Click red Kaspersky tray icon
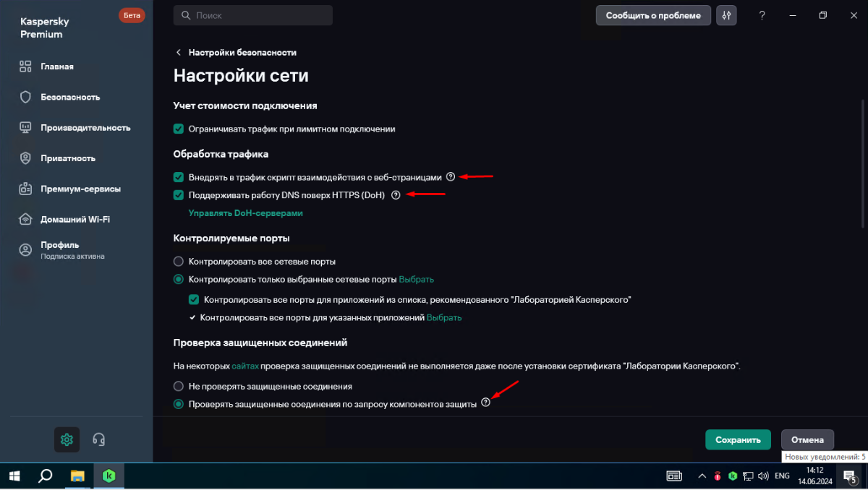Screen dimensions: 868x490 (x=718, y=476)
